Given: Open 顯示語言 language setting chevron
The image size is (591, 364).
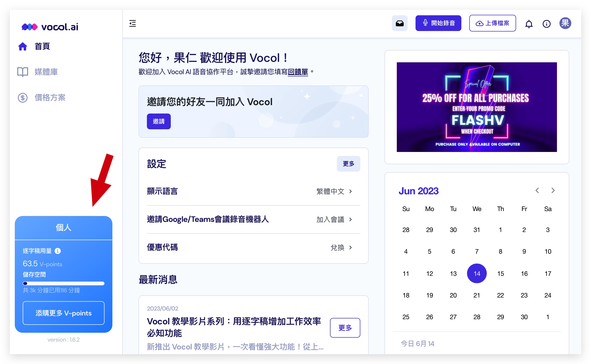Looking at the screenshot, I should pos(350,191).
